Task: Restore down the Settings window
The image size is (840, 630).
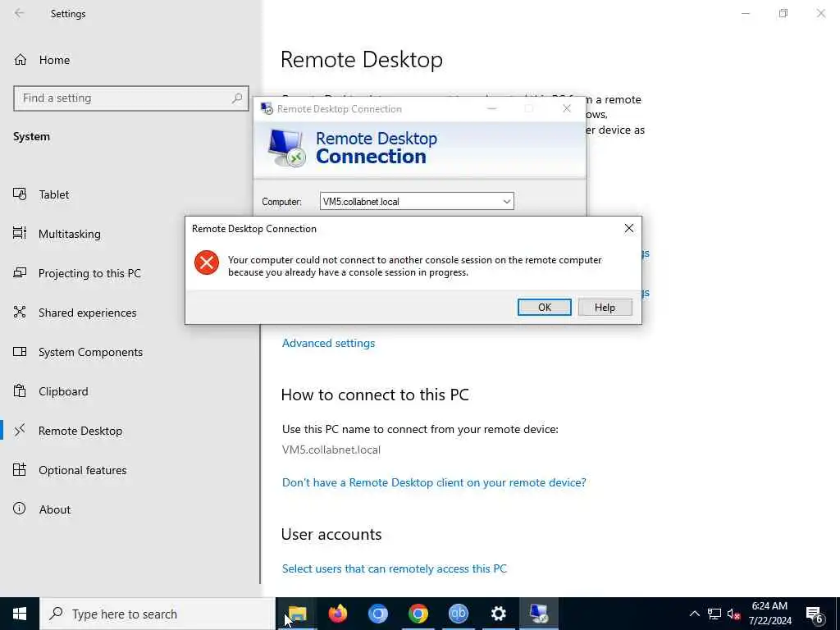Action: point(783,13)
